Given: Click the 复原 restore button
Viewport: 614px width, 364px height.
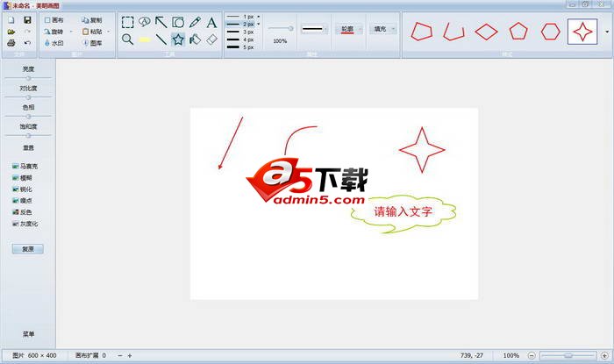Looking at the screenshot, I should tap(28, 249).
